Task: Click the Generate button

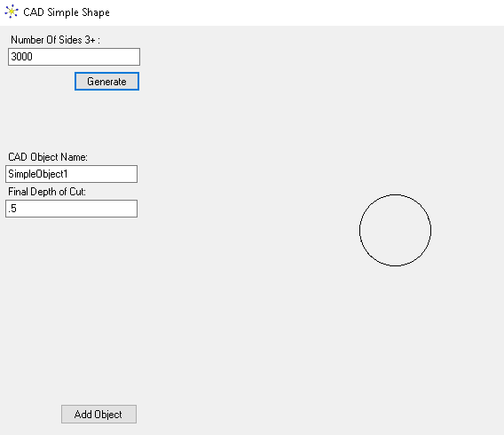Action: click(x=106, y=82)
